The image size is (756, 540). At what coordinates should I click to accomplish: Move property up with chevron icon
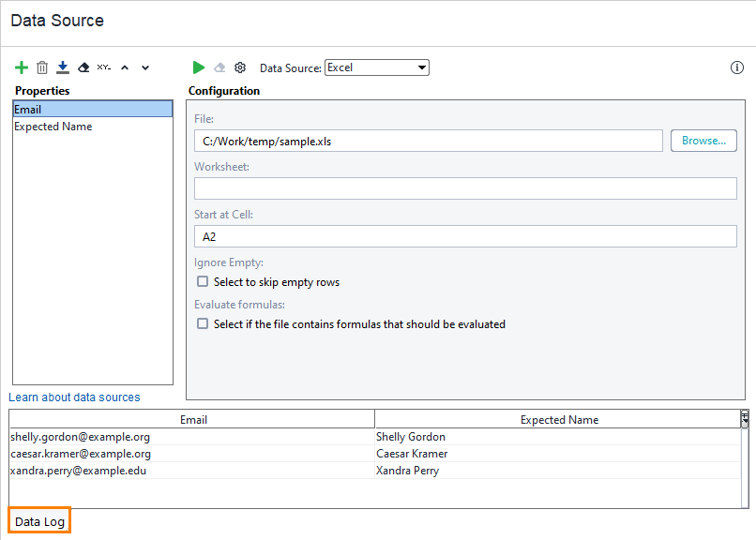[125, 67]
